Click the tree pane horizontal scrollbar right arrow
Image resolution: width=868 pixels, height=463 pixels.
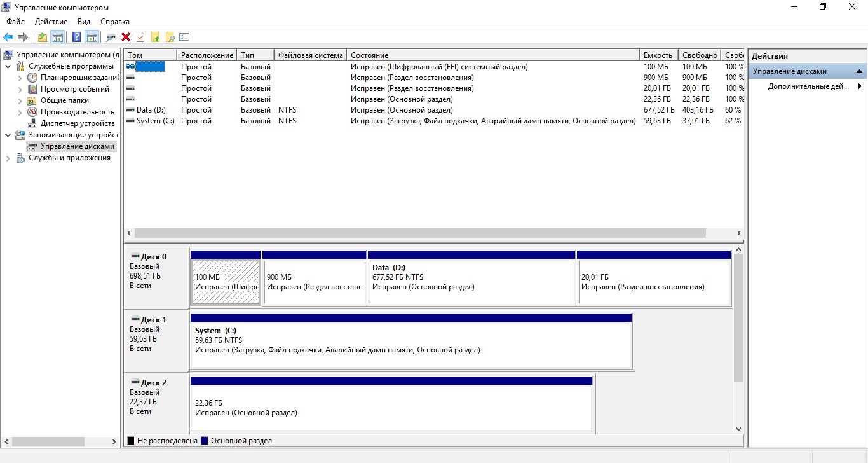click(x=114, y=441)
